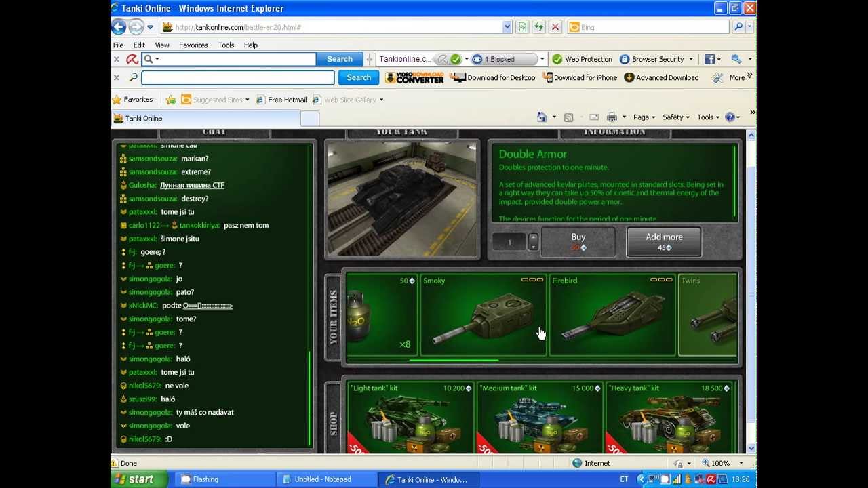Click the Add more 45 button
Viewport: 868px width, 488px height.
coord(664,242)
